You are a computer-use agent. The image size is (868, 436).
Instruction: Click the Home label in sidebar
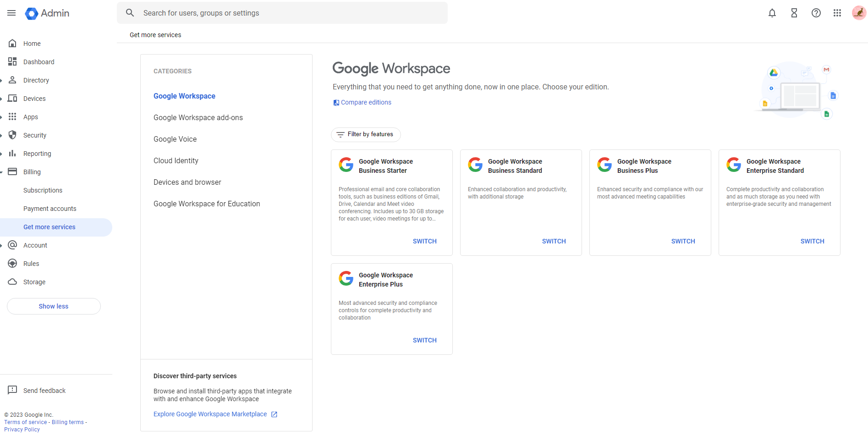coord(32,44)
